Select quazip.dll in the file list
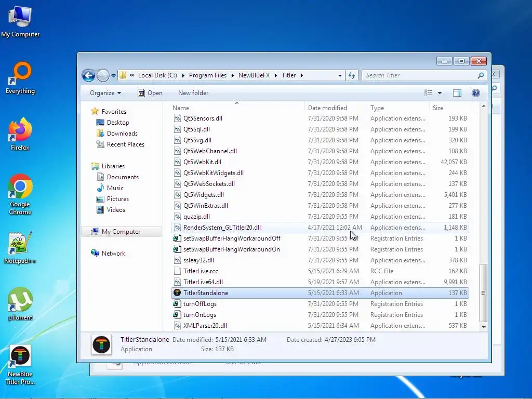 pos(320,217)
